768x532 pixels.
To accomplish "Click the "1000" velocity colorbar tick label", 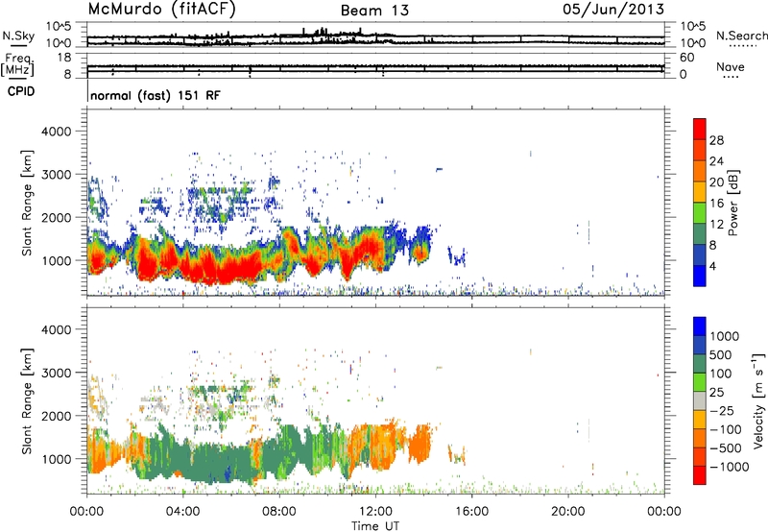I will click(x=724, y=336).
